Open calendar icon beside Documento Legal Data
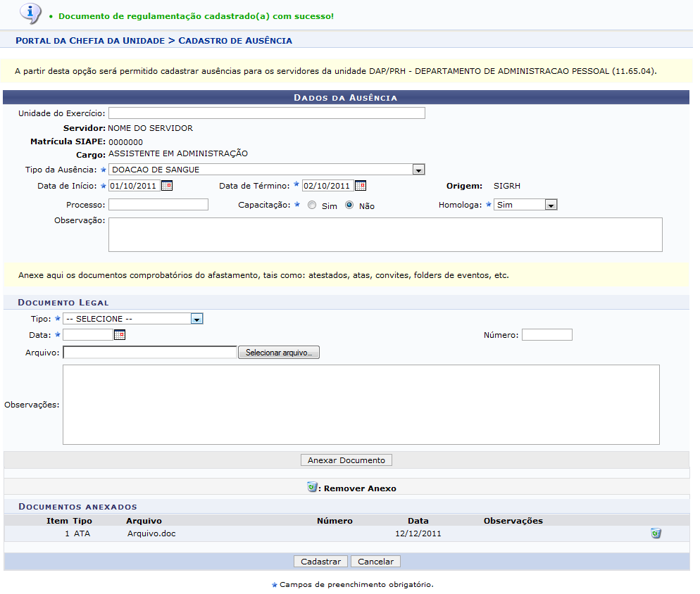 [119, 335]
